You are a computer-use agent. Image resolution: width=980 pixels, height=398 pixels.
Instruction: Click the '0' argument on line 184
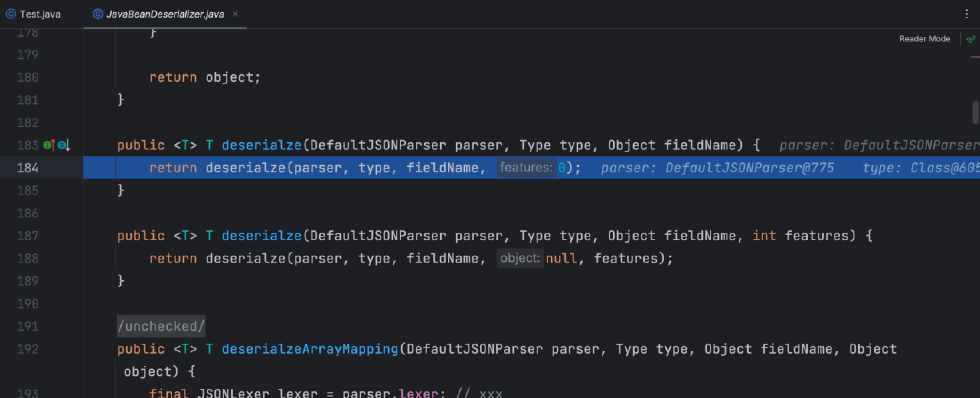pos(562,168)
